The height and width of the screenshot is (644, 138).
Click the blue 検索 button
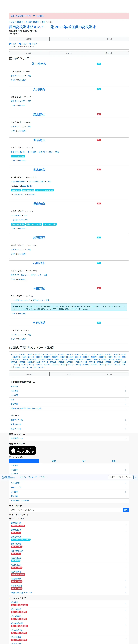click(126, 510)
